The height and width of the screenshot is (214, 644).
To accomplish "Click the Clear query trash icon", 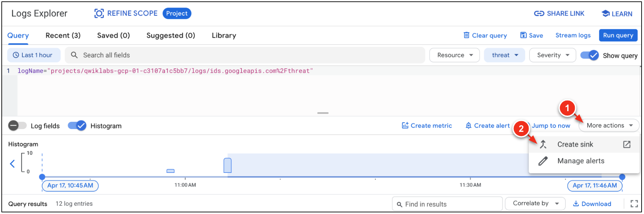I will 467,35.
